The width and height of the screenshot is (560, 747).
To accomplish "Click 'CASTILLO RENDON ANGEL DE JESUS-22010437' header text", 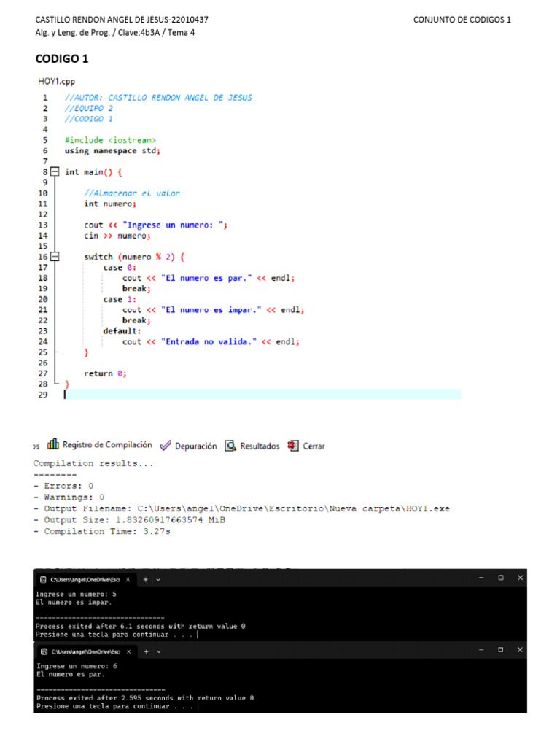I will [x=122, y=20].
